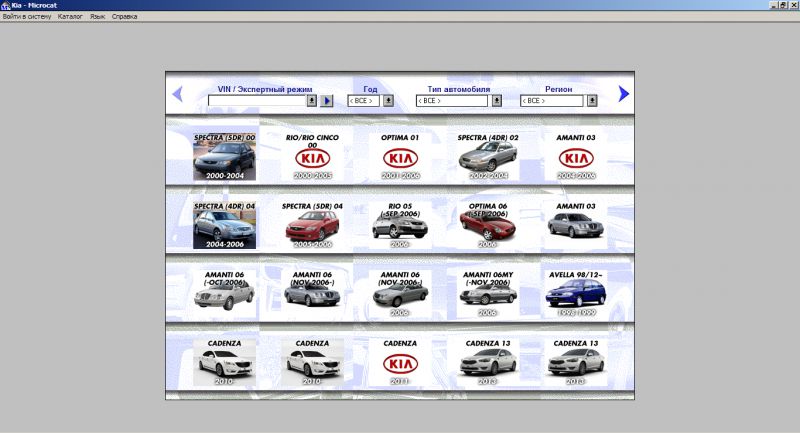Select first Cadenza 13 model
Viewport: 800px width, 433px height.
tap(488, 363)
